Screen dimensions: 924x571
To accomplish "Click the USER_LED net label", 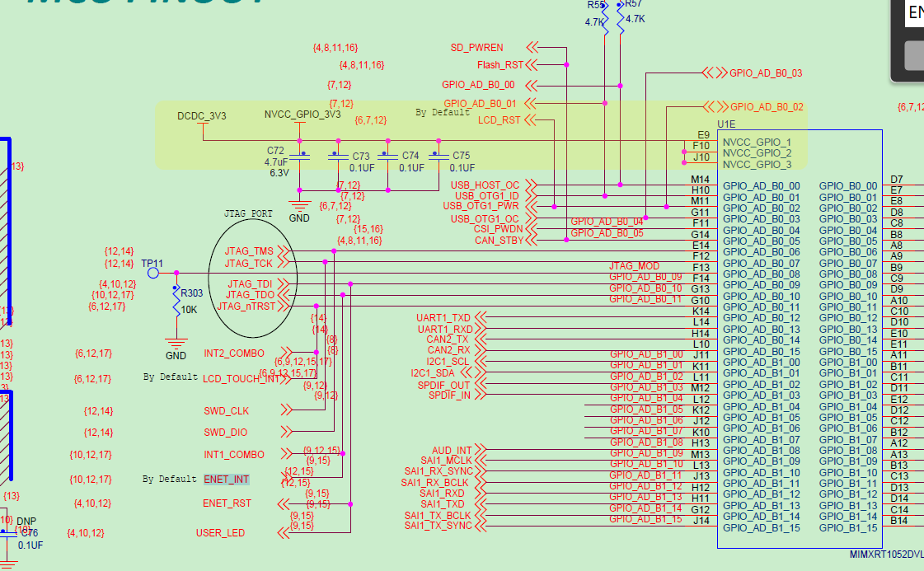I will [x=220, y=533].
